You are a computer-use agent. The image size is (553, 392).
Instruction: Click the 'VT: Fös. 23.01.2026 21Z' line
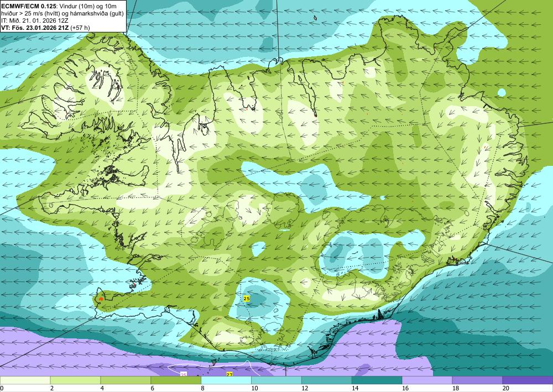(35, 28)
